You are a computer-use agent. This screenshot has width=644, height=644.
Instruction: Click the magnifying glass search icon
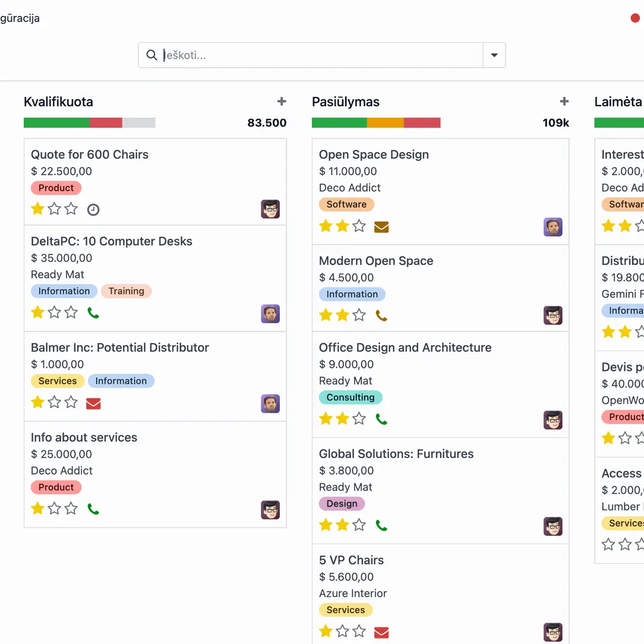tap(151, 55)
